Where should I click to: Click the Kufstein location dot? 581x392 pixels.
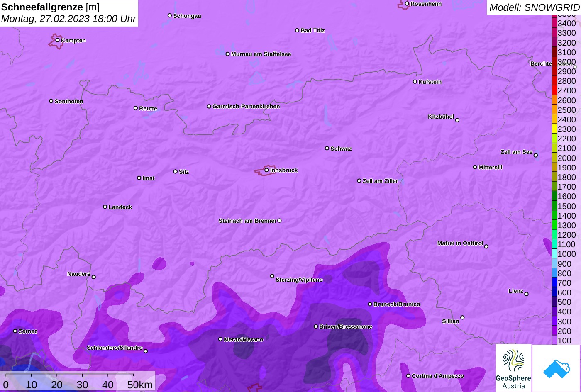(x=415, y=82)
